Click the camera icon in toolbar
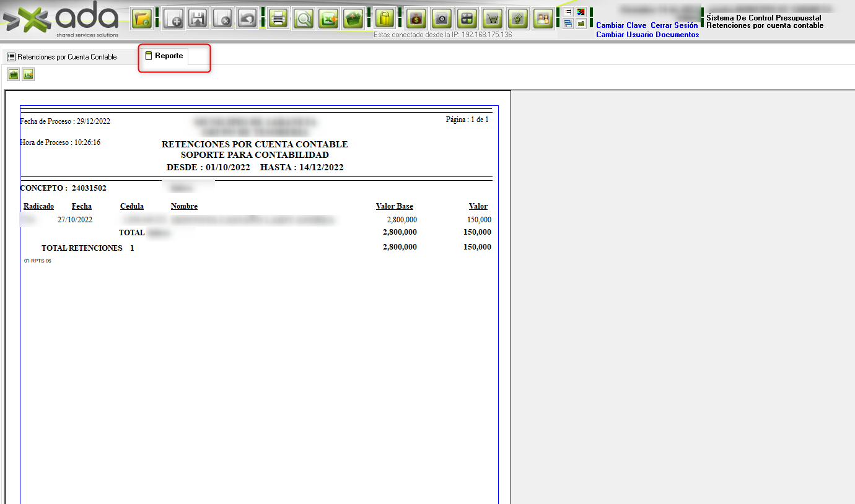 (441, 19)
